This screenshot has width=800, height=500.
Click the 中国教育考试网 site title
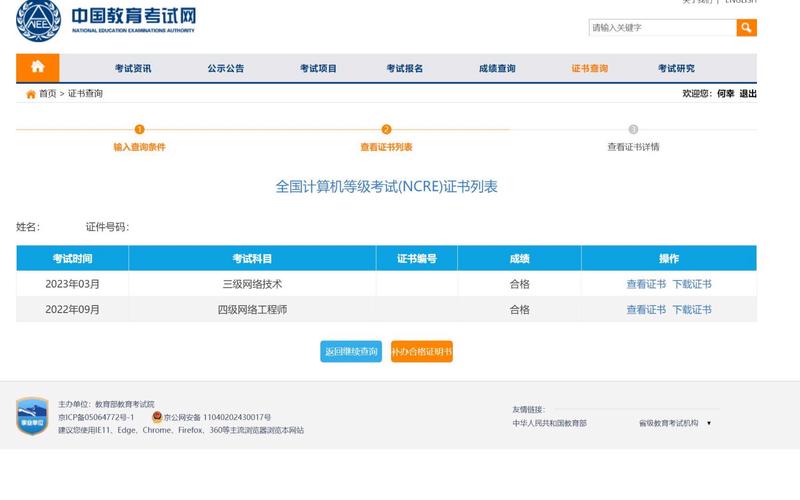pyautogui.click(x=134, y=16)
